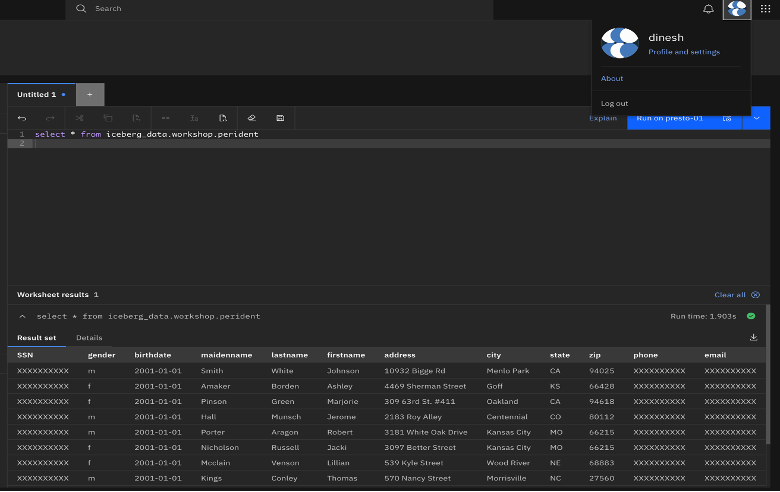Open the Untitled 1 worksheet tab
Image resolution: width=780 pixels, height=492 pixels.
pyautogui.click(x=36, y=95)
